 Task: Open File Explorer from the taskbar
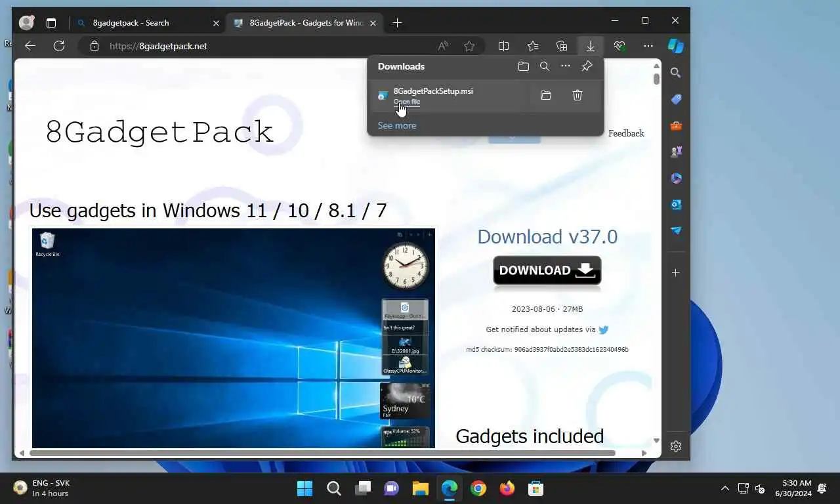point(421,488)
